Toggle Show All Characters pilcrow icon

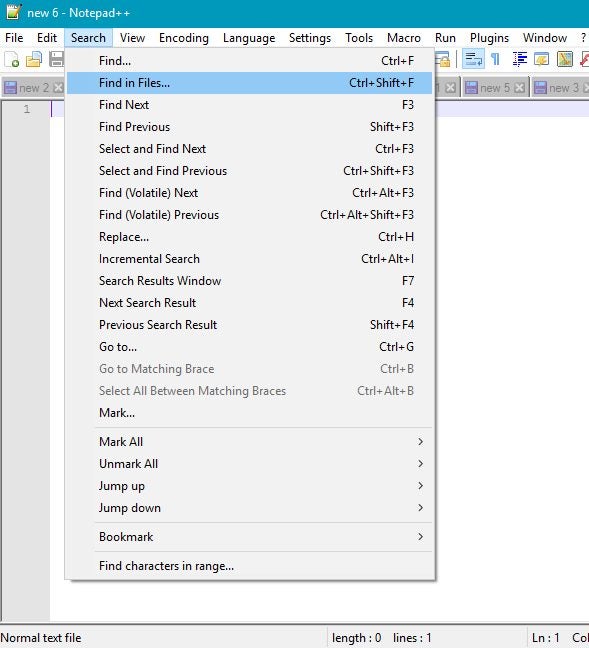pos(496,59)
